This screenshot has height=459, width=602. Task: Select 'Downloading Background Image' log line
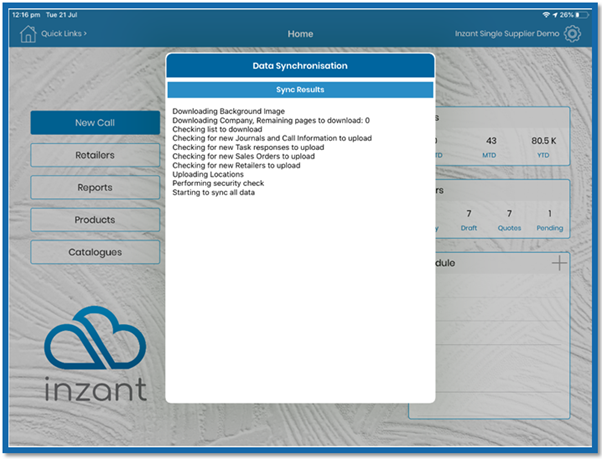[228, 111]
